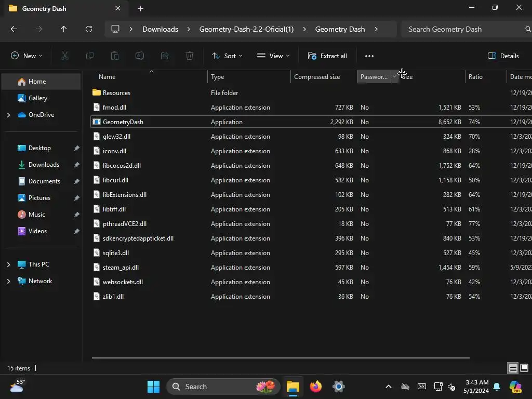The width and height of the screenshot is (532, 399).
Task: Open Documents quick access item
Action: tap(41, 181)
